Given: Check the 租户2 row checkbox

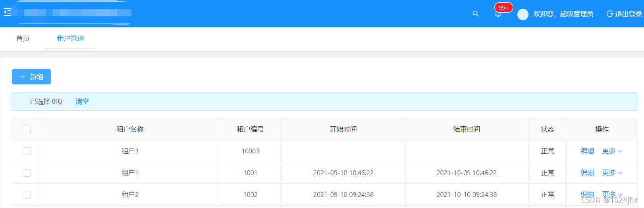Looking at the screenshot, I should coord(27,195).
